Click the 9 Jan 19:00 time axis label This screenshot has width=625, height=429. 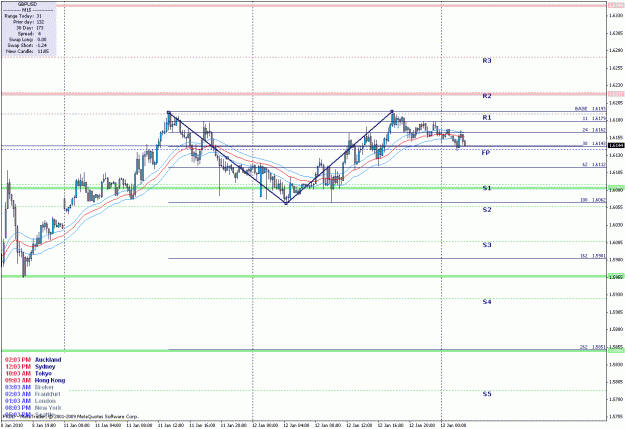44,425
